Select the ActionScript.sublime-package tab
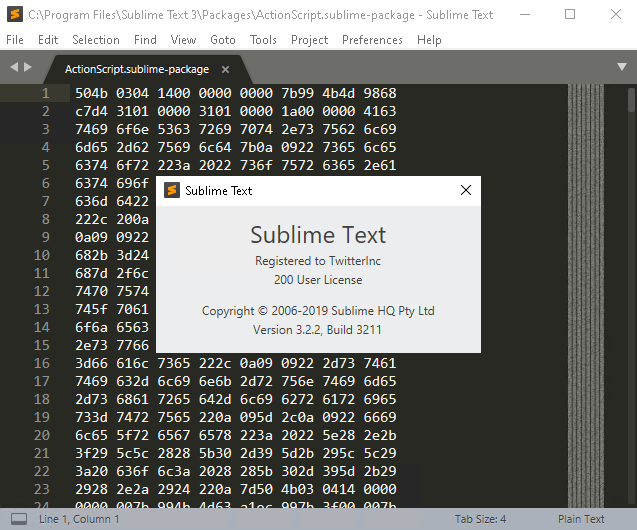This screenshot has width=637, height=530. coord(137,70)
